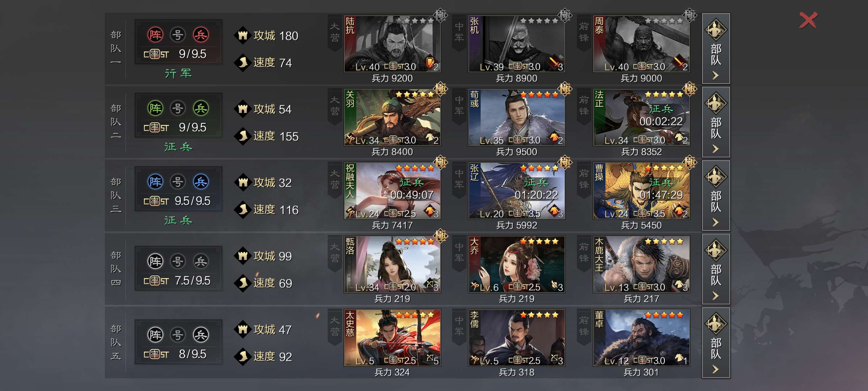This screenshot has height=391, width=868.
Task: Click the 速度 boot icon in 部队三
Action: pos(243,210)
